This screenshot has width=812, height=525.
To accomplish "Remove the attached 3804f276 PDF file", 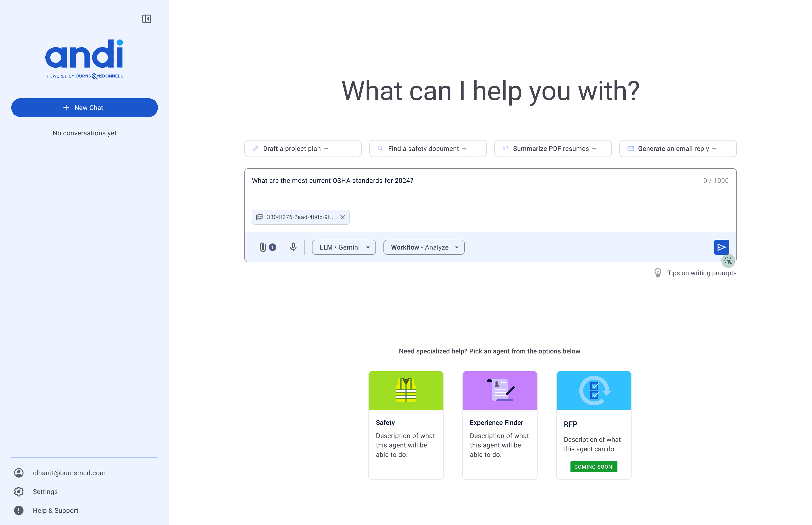I will (343, 217).
